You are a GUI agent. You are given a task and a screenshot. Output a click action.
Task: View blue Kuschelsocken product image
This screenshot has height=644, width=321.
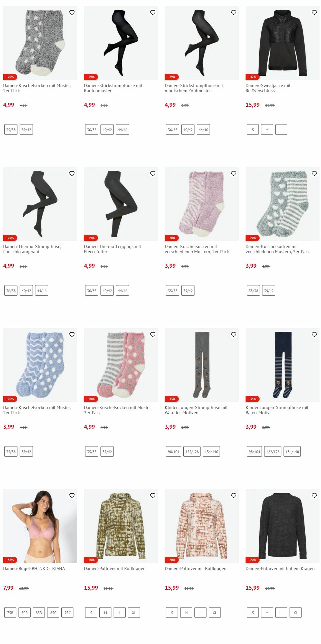click(x=40, y=365)
